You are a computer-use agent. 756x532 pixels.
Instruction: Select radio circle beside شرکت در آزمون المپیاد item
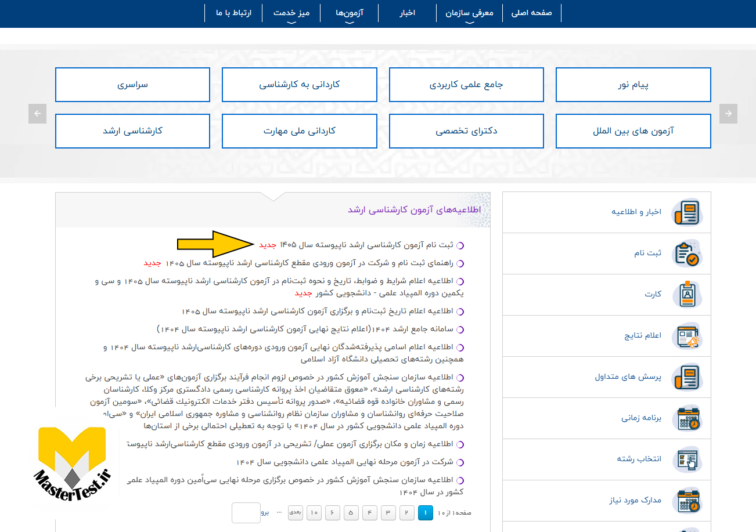coord(459,462)
